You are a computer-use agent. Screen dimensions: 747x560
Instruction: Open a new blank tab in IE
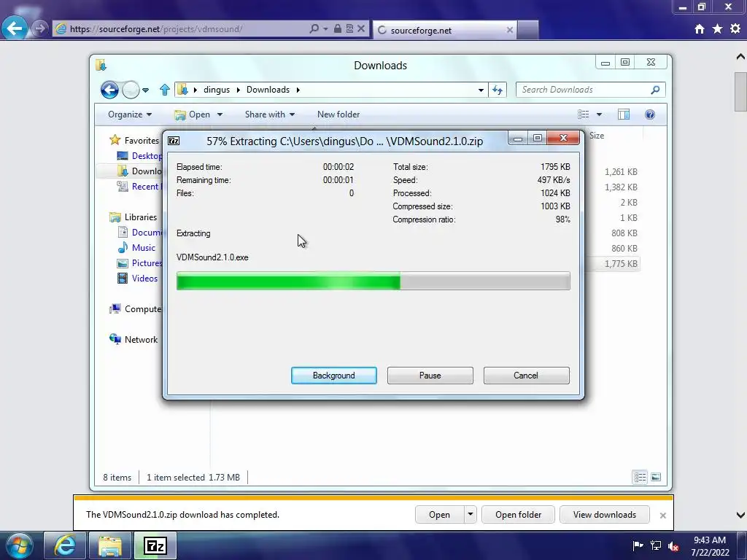click(528, 30)
